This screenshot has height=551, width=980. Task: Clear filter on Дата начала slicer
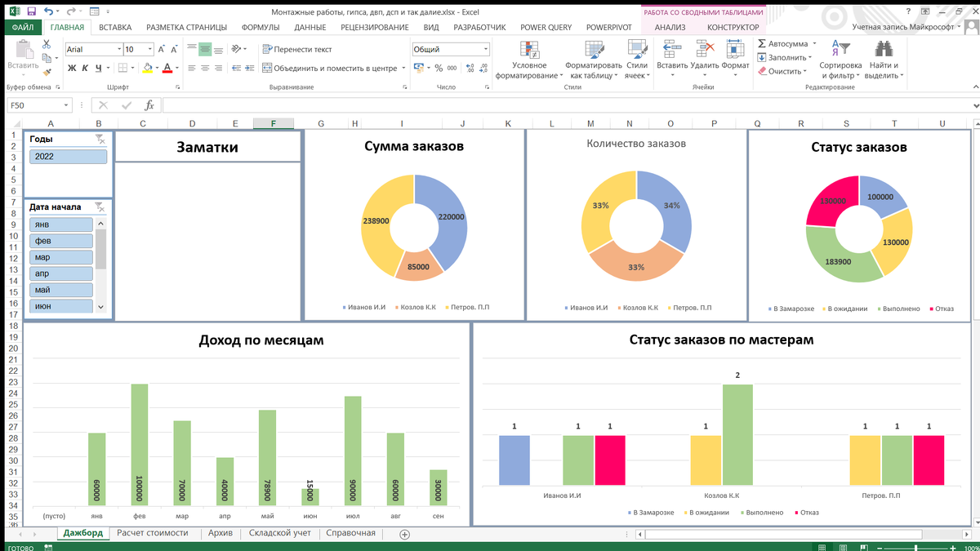click(x=99, y=207)
